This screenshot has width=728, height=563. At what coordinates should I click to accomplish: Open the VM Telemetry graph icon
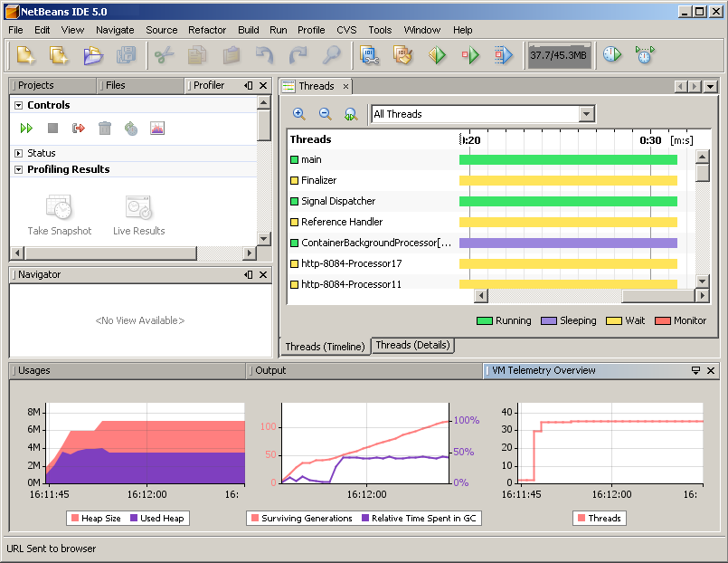tap(157, 129)
